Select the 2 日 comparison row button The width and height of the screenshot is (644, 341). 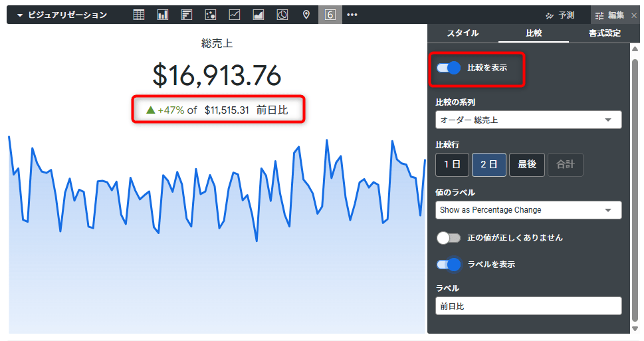coord(488,165)
